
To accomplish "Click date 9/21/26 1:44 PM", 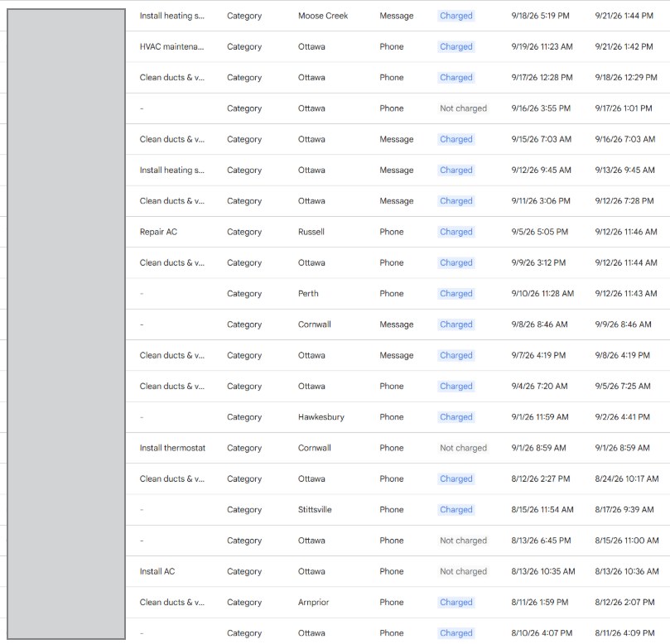I will coord(624,16).
